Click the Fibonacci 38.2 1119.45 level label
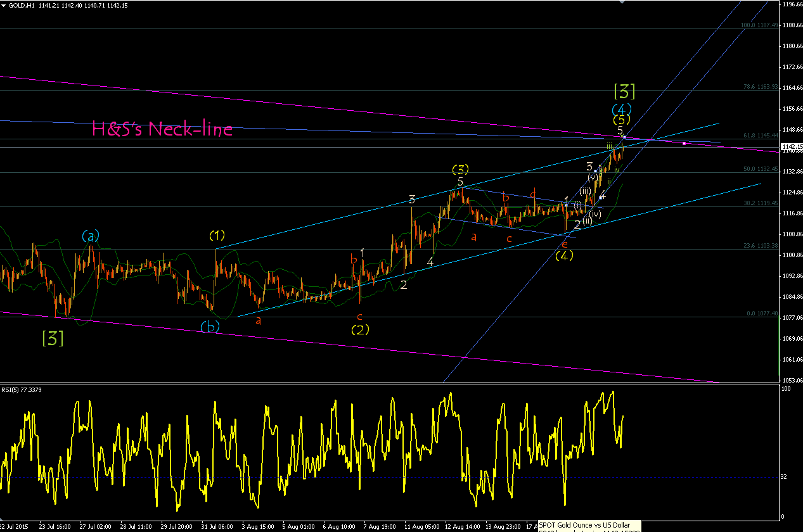The height and width of the screenshot is (532, 803). tap(761, 203)
